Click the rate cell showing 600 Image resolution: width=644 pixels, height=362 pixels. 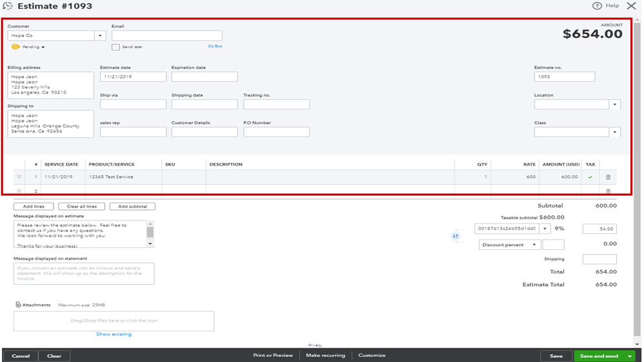(x=514, y=177)
